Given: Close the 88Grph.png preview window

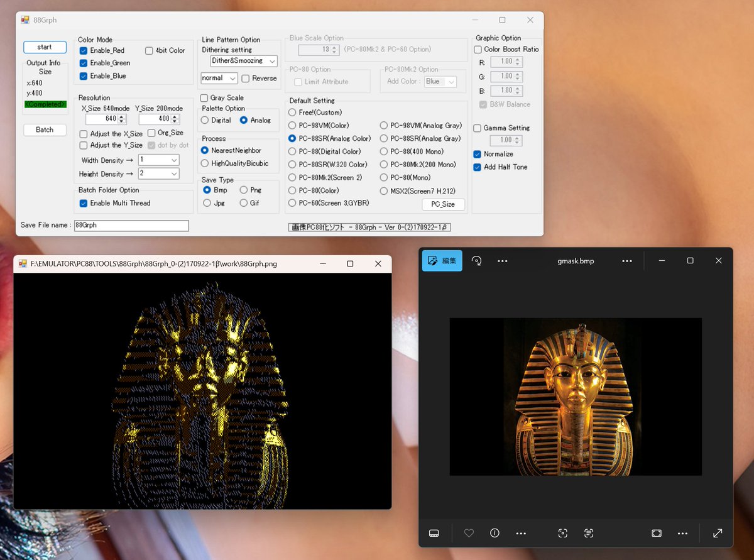Looking at the screenshot, I should tap(378, 264).
